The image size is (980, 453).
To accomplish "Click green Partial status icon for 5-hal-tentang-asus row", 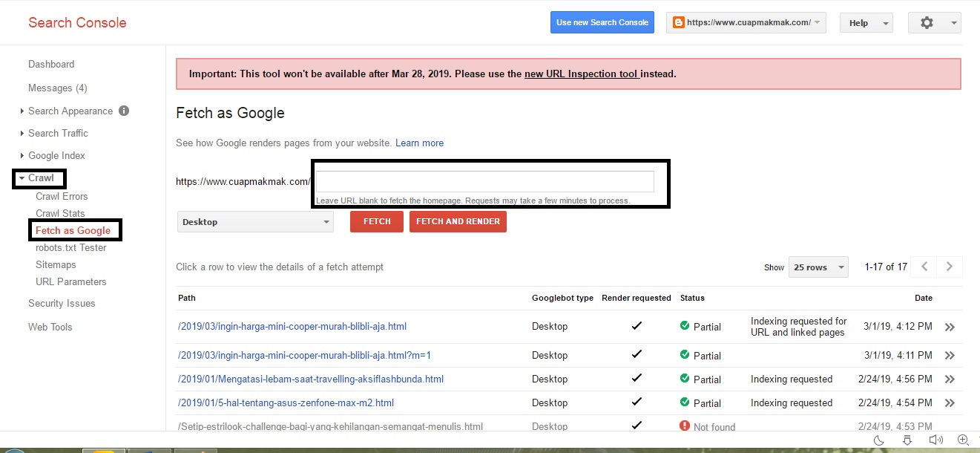I will pos(685,403).
